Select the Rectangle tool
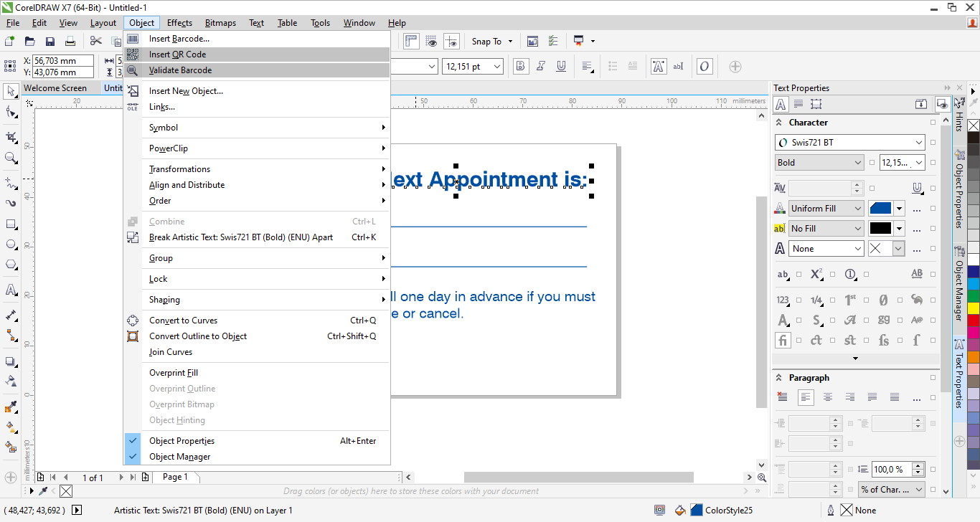 pyautogui.click(x=11, y=224)
